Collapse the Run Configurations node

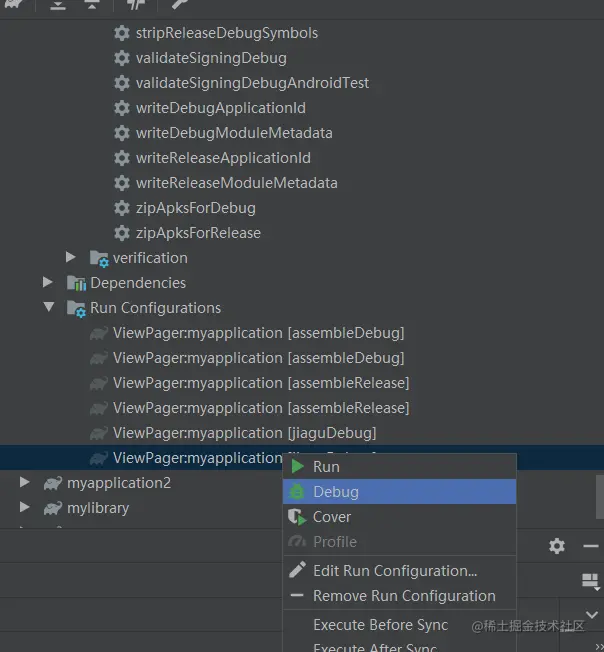click(48, 308)
